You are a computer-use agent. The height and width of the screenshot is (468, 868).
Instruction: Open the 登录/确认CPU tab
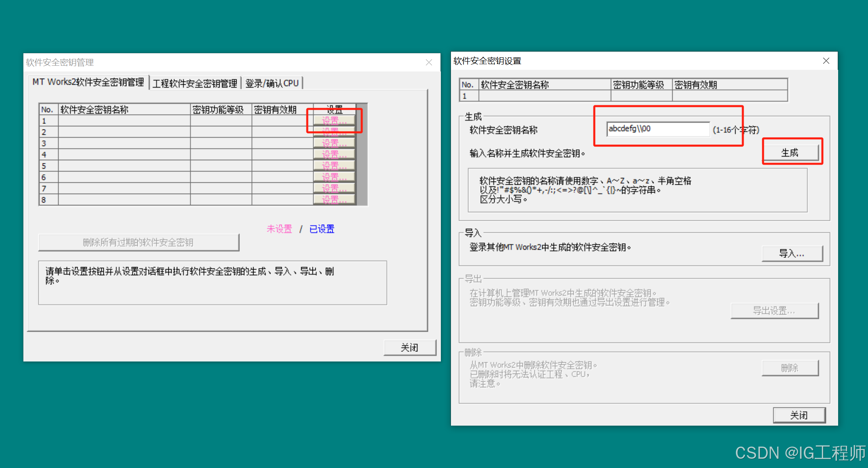[272, 84]
